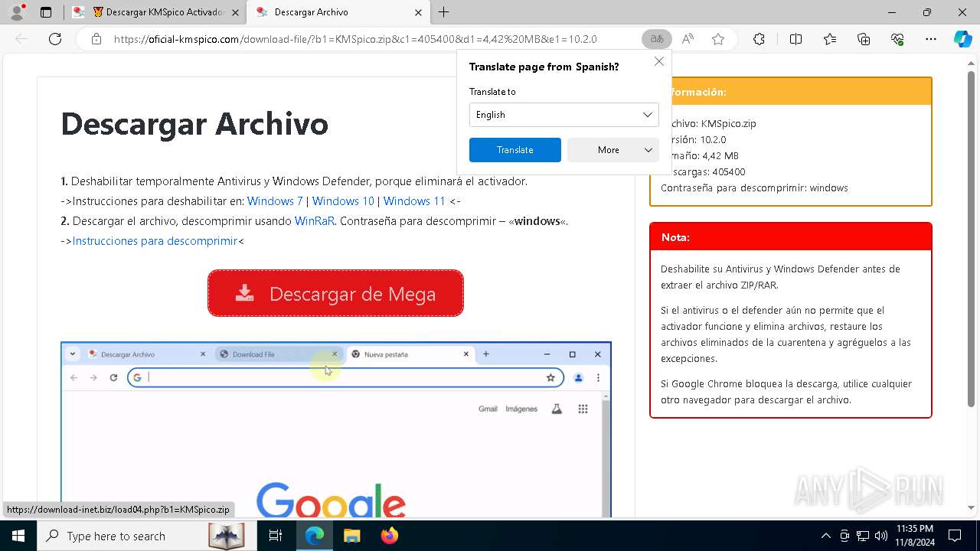Click the Translate button
Viewport: 980px width, 551px height.
point(514,150)
